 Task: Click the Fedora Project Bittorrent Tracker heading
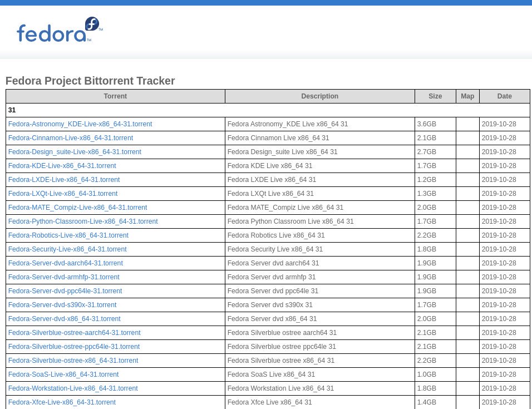(x=90, y=81)
